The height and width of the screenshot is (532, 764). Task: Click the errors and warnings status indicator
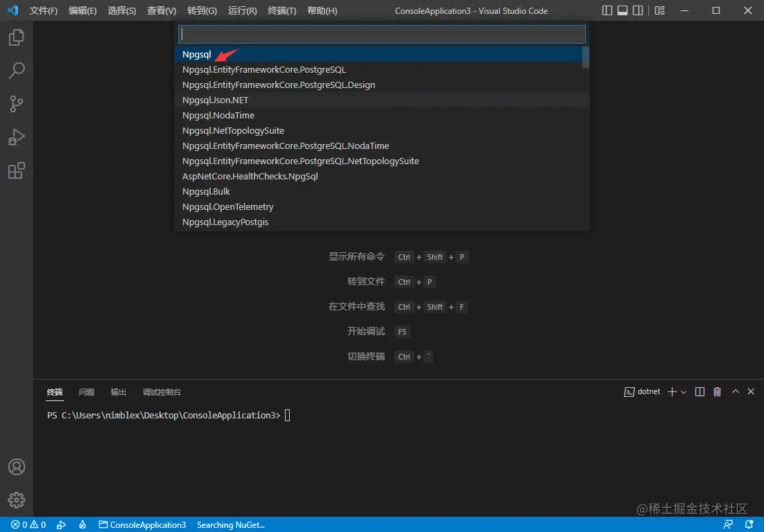click(28, 524)
